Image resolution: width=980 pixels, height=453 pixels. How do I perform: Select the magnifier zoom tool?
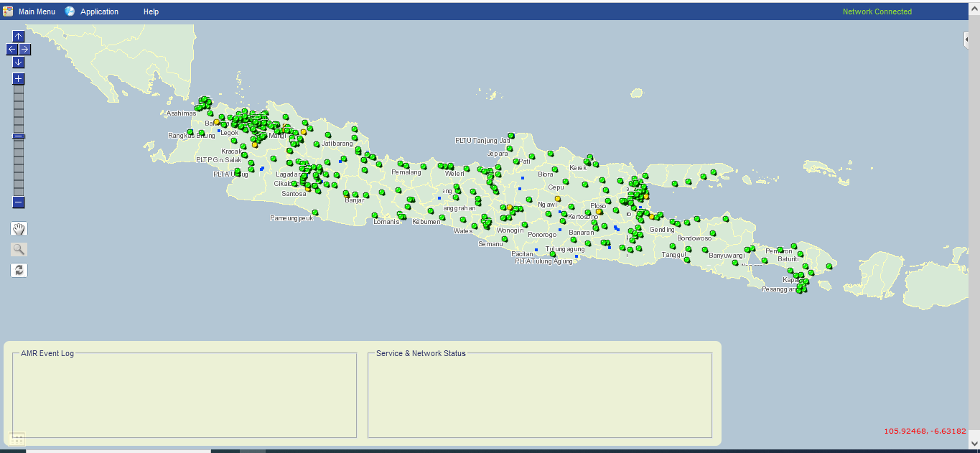(x=19, y=249)
